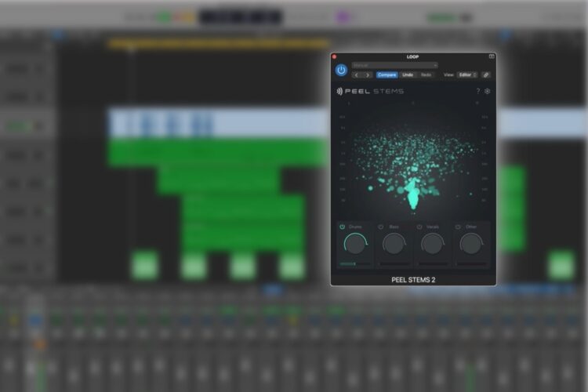Click the Redo button

426,75
